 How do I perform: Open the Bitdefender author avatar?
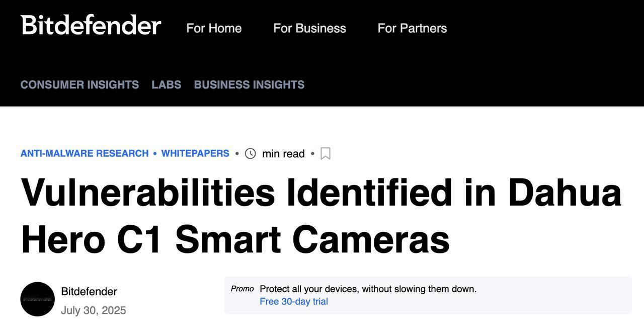tap(38, 299)
